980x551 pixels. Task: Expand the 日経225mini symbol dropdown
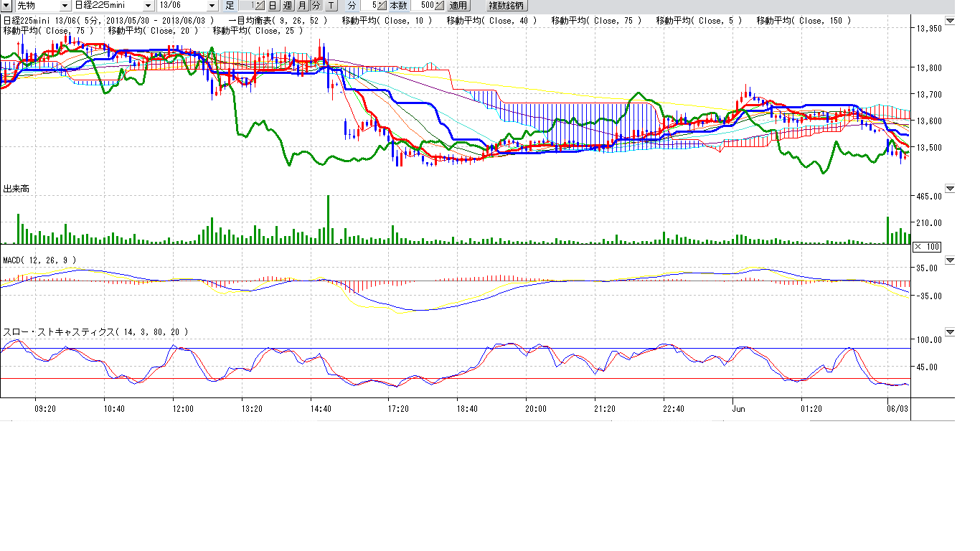pos(149,5)
